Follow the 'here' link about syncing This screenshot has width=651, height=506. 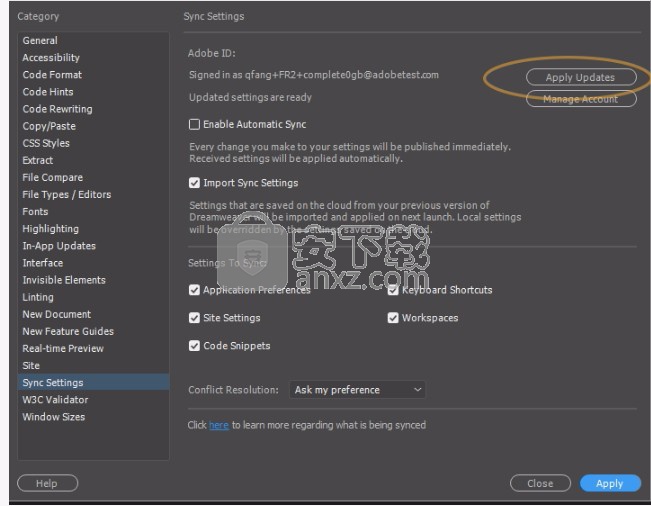[219, 425]
